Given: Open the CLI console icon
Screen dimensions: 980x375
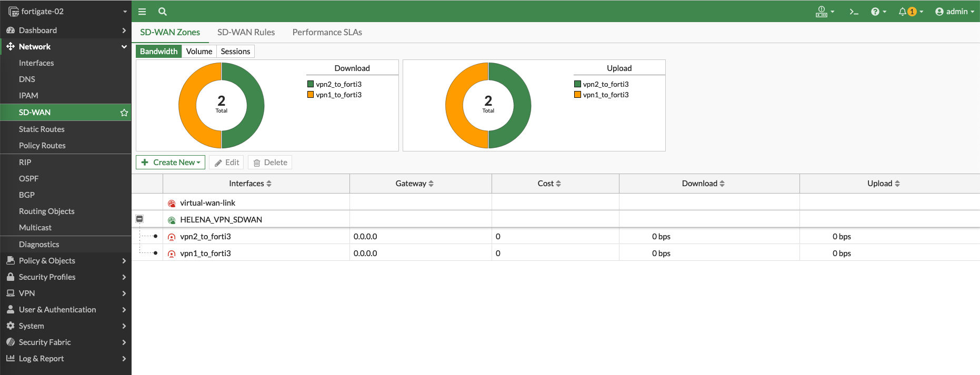Looking at the screenshot, I should pos(854,12).
